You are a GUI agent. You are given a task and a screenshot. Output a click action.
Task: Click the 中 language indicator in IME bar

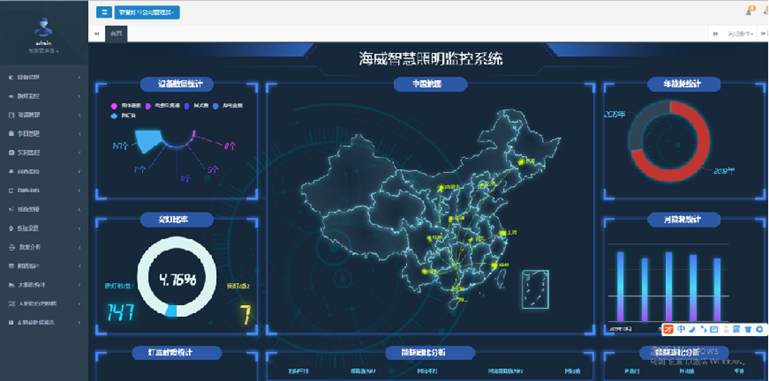681,329
